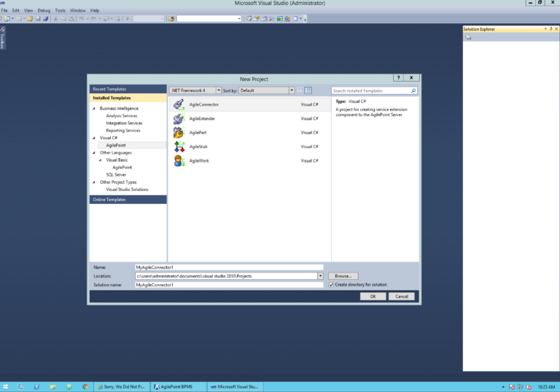
Task: Choose the AgilePart template icon
Action: [179, 133]
